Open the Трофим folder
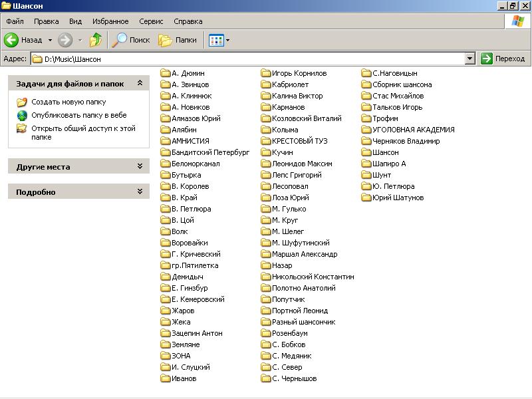Viewport: 532px width, 399px height. pos(384,118)
